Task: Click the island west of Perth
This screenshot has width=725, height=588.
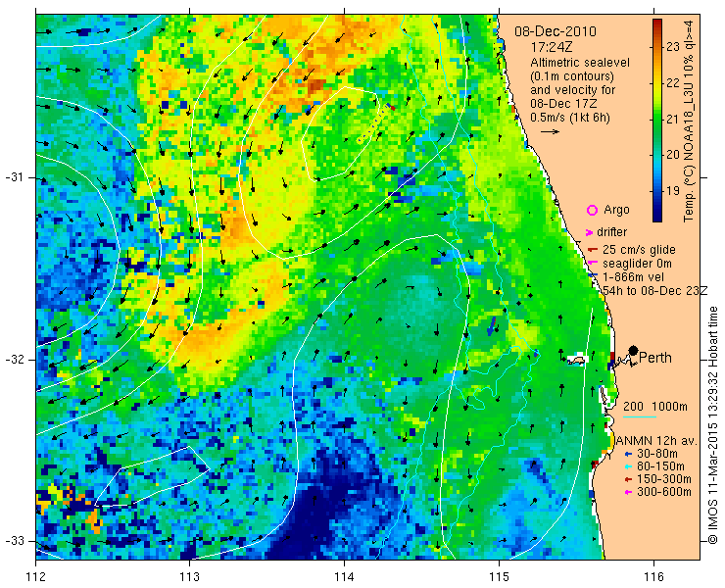Action: click(x=576, y=360)
